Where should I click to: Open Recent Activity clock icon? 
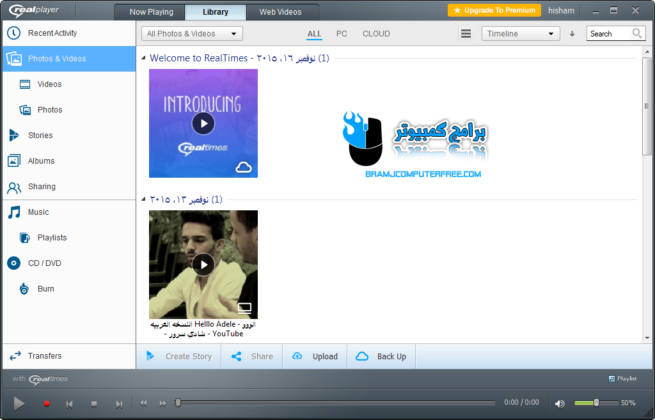(14, 33)
